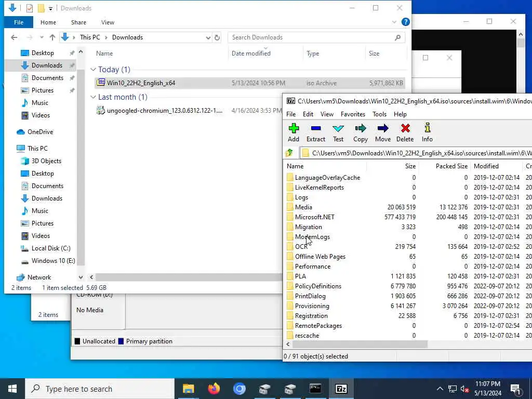Click the Copy icon in 7-Zip toolbar
532x399 pixels.
(361, 132)
